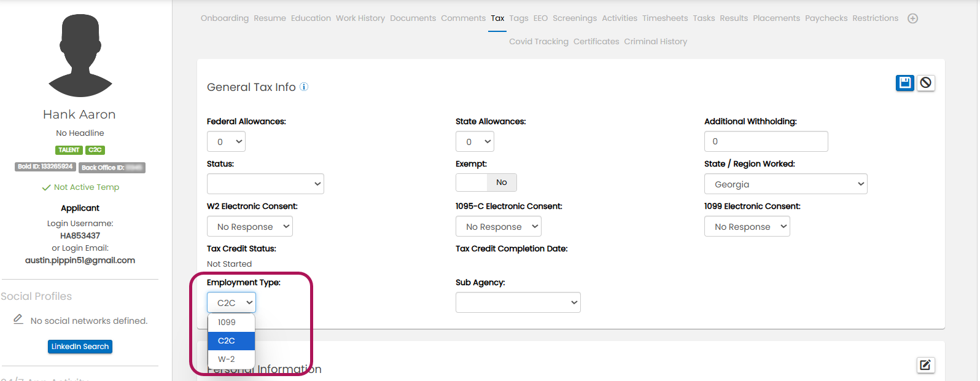Click the Additional Withholding input field
Viewport: 980px width, 381px height.
pyautogui.click(x=766, y=141)
